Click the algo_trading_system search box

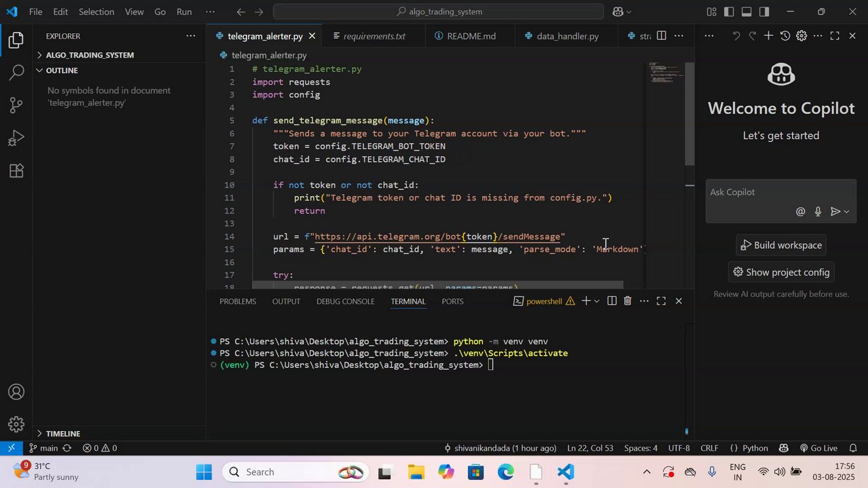[438, 12]
